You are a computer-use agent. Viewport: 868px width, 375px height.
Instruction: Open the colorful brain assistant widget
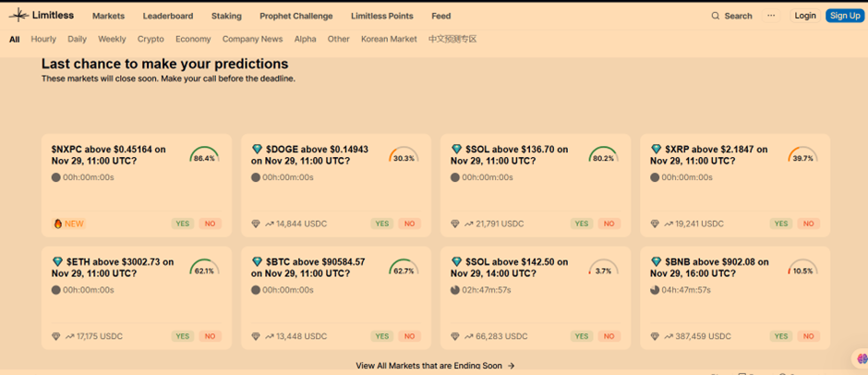click(862, 359)
